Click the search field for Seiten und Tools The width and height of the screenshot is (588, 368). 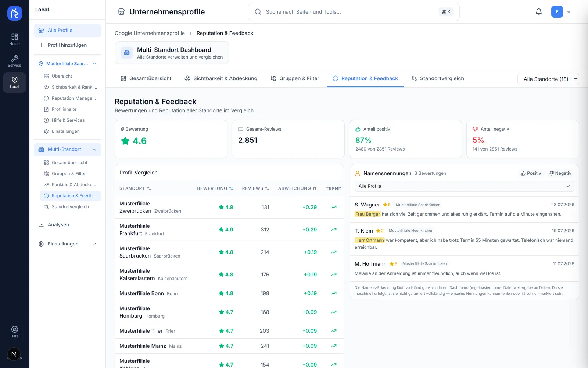[354, 12]
